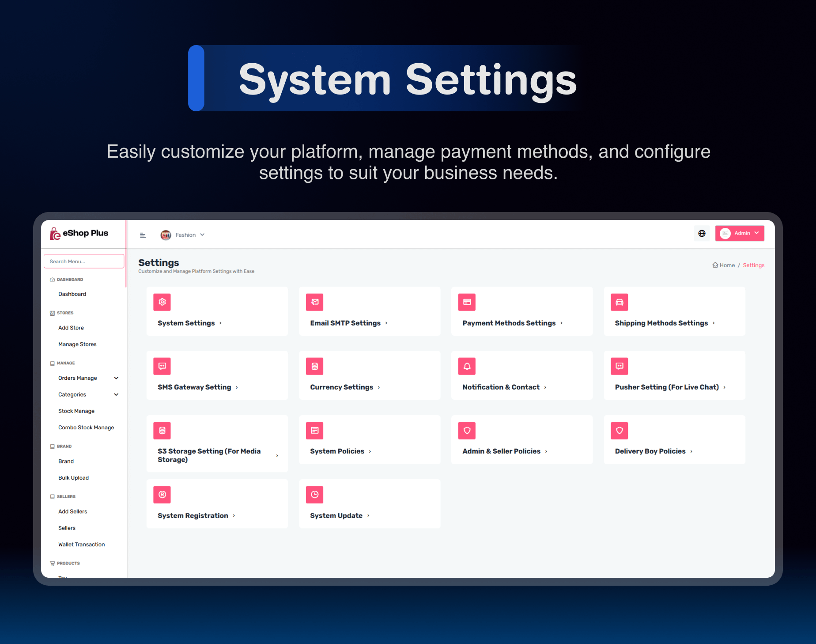
Task: Open the Admin account dropdown
Action: 740,233
